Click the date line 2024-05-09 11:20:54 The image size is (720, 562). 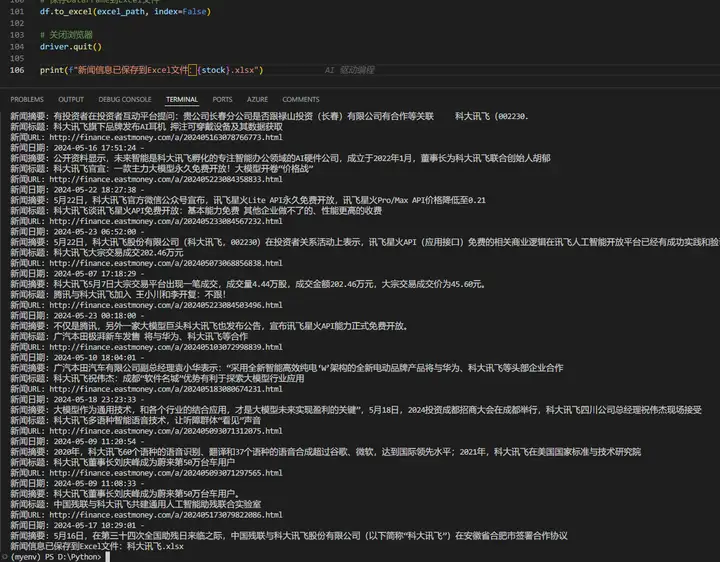coord(77,442)
